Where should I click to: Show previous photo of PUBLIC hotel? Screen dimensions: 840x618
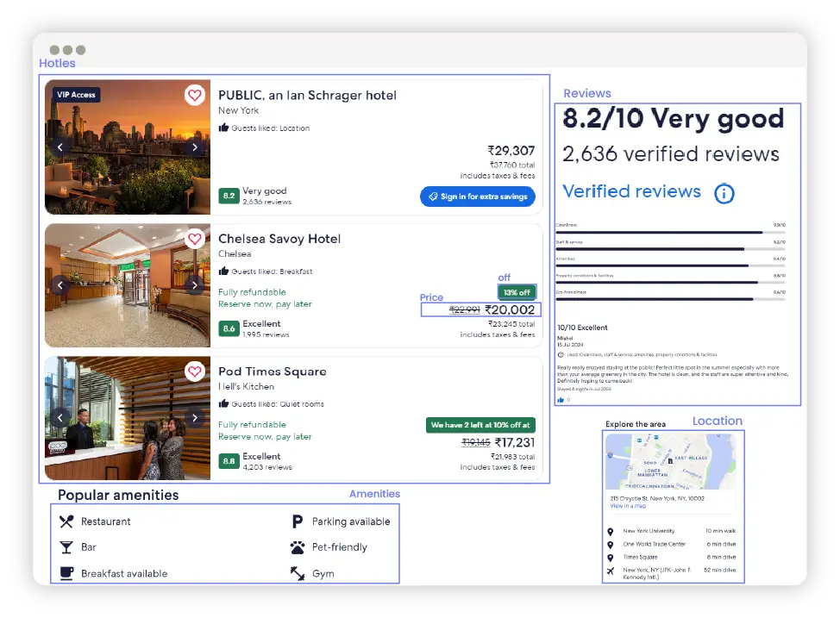click(60, 147)
